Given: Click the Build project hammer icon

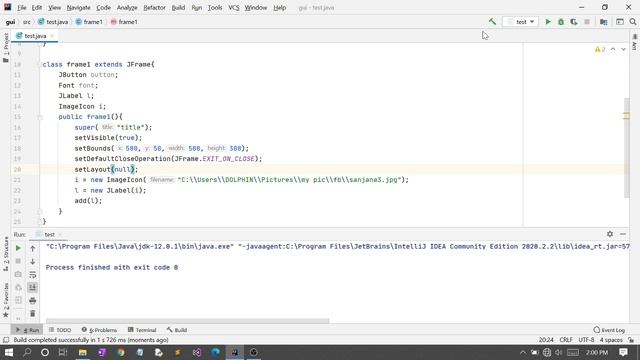Looking at the screenshot, I should click(492, 22).
